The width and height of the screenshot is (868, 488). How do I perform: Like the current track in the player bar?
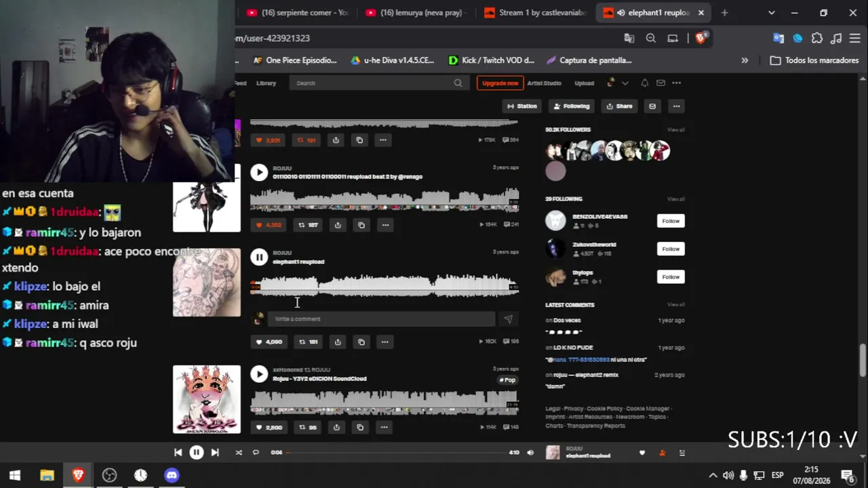click(x=642, y=453)
